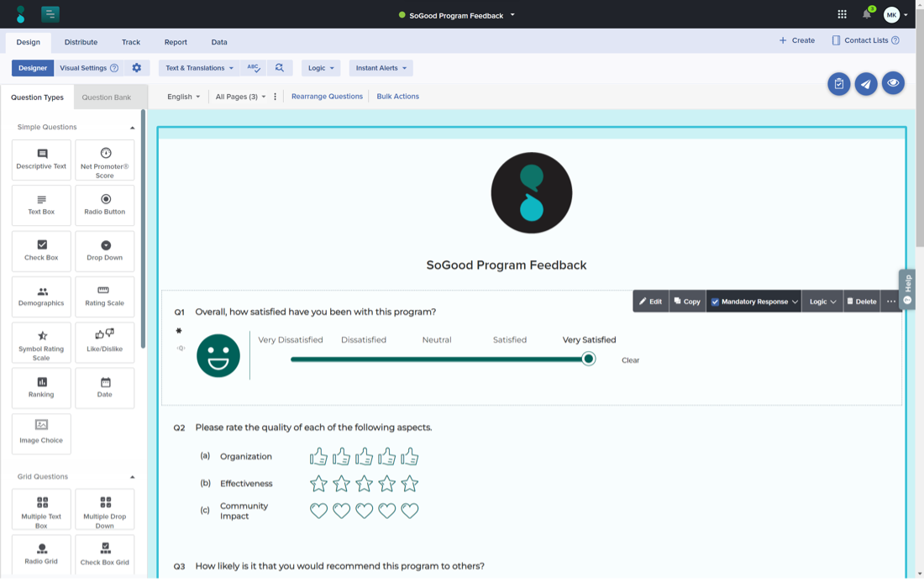Collapse the Simple Questions section
This screenshot has height=582, width=924.
click(x=132, y=128)
